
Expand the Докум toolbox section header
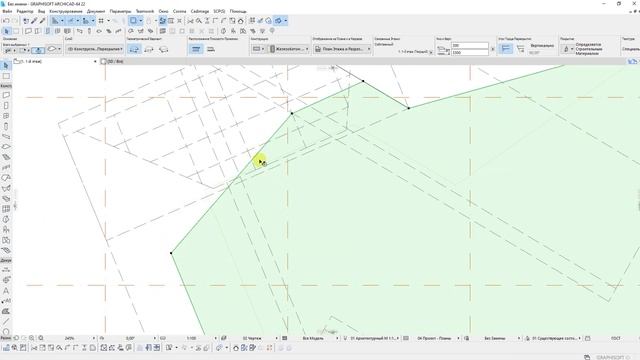[6, 260]
